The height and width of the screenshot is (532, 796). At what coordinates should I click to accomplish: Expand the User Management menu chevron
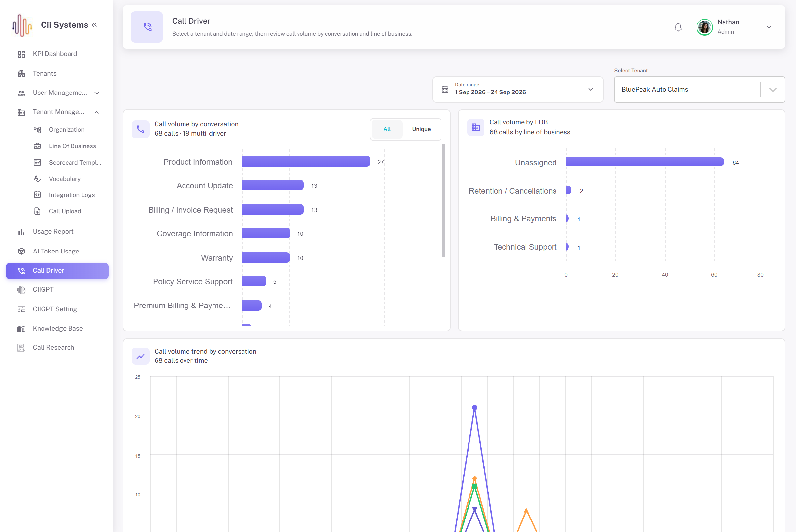97,93
